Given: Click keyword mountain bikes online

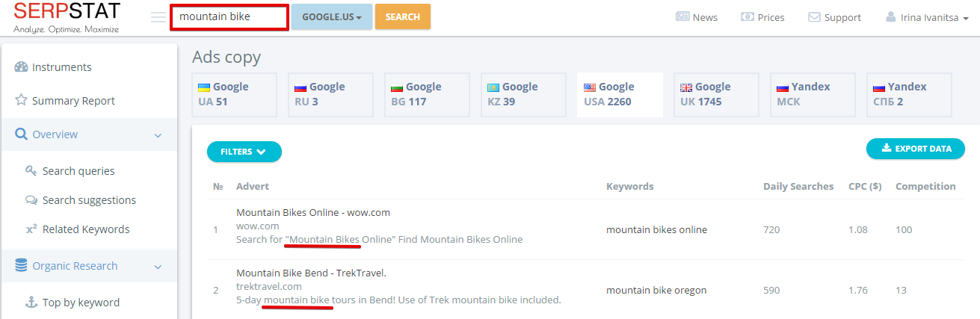Looking at the screenshot, I should pos(656,229).
